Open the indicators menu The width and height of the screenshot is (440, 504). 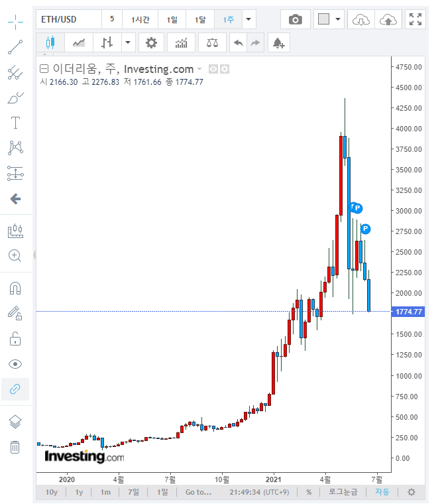tap(181, 42)
